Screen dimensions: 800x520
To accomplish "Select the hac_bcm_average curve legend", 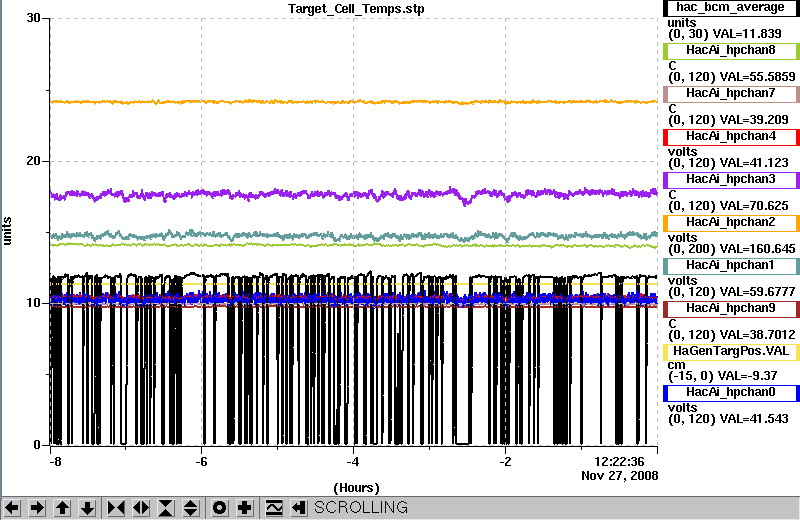I will click(x=731, y=8).
